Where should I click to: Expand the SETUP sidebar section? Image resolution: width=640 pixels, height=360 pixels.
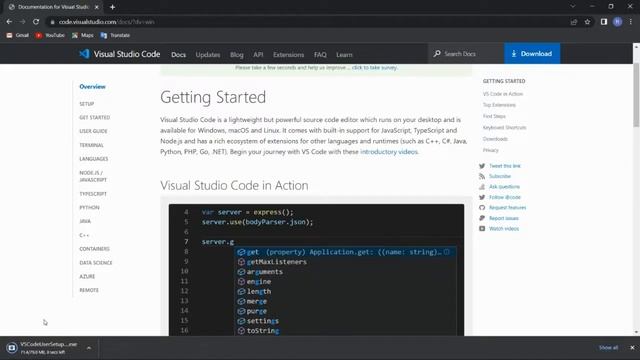coord(87,104)
